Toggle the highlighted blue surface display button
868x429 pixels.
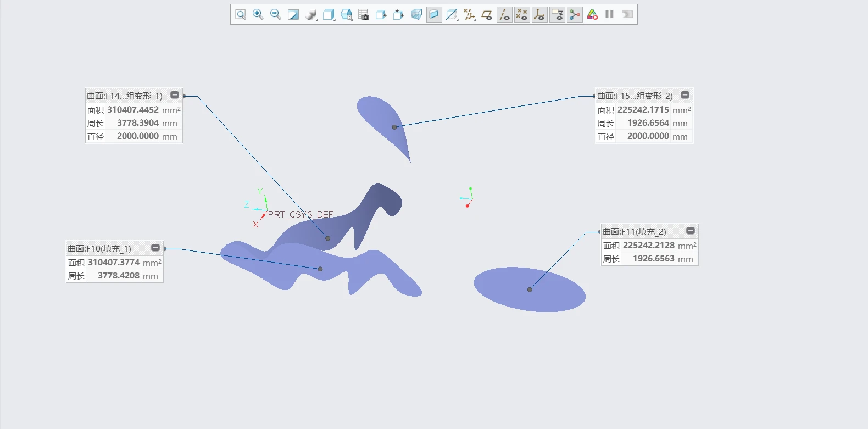pyautogui.click(x=434, y=14)
